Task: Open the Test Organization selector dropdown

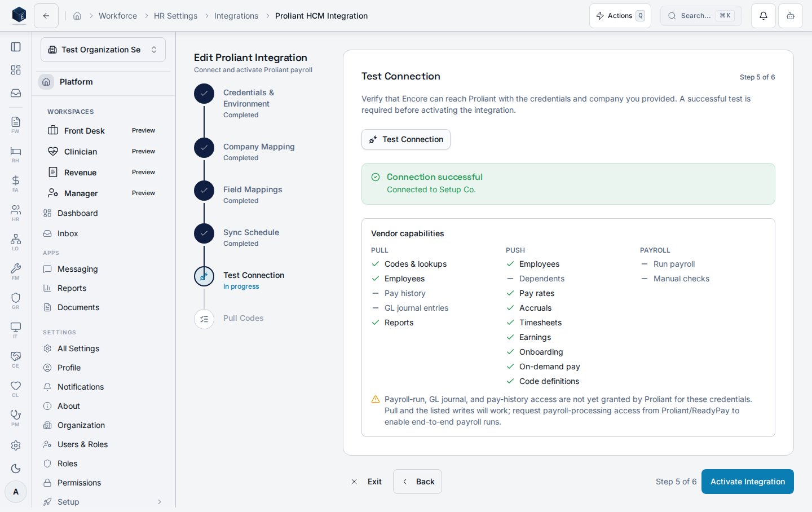Action: click(103, 50)
